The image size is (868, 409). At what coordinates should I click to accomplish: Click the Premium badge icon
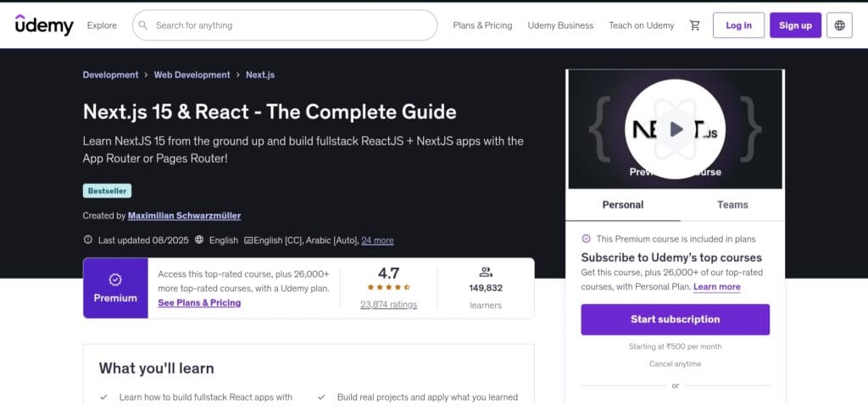point(115,279)
